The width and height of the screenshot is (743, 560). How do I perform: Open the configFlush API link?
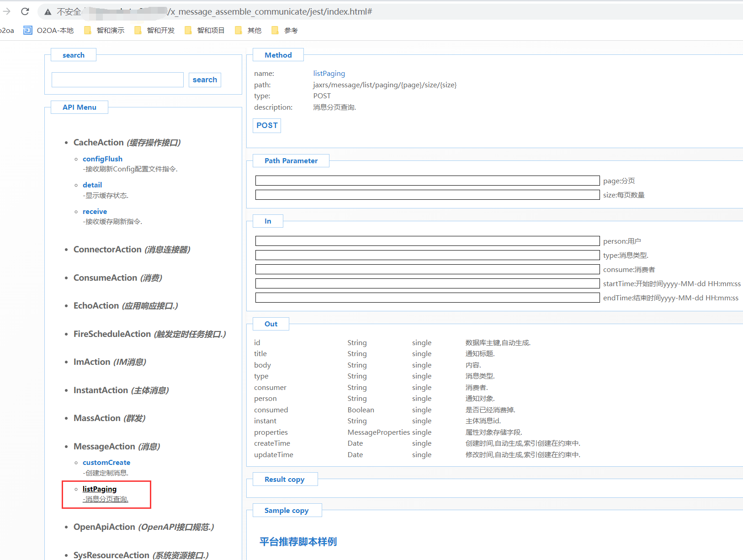pos(102,159)
